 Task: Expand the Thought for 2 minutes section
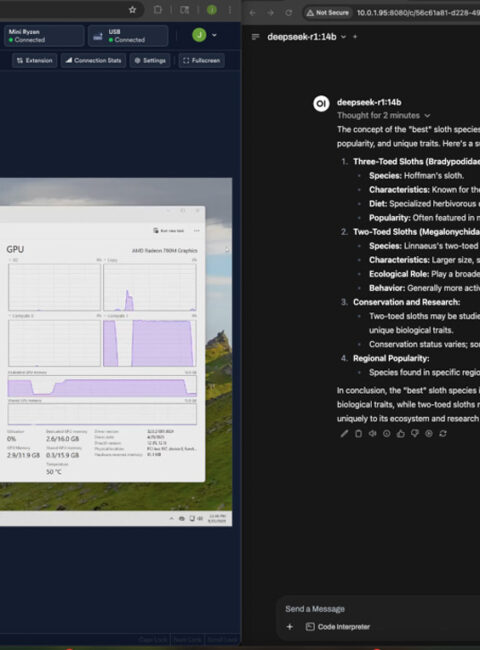click(x=383, y=116)
